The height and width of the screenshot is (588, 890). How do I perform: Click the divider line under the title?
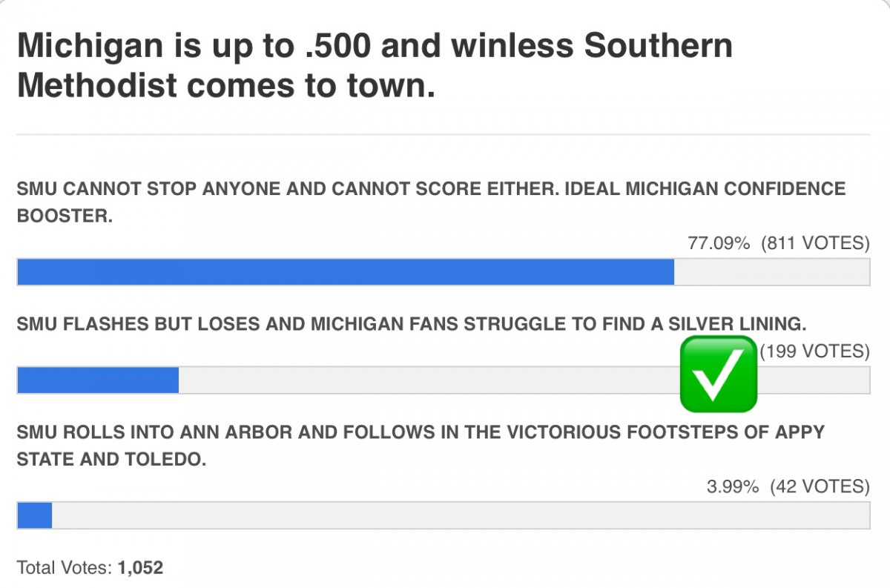tap(444, 135)
